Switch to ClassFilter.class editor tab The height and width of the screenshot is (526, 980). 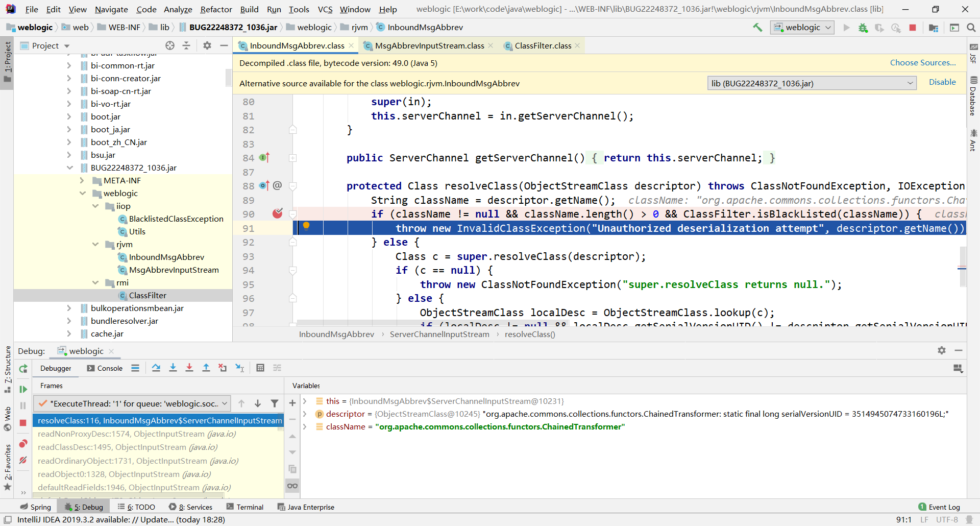(x=543, y=46)
